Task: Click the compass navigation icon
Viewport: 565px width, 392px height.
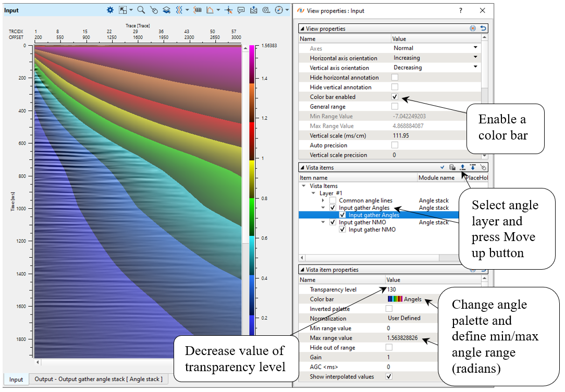Action: (x=279, y=10)
